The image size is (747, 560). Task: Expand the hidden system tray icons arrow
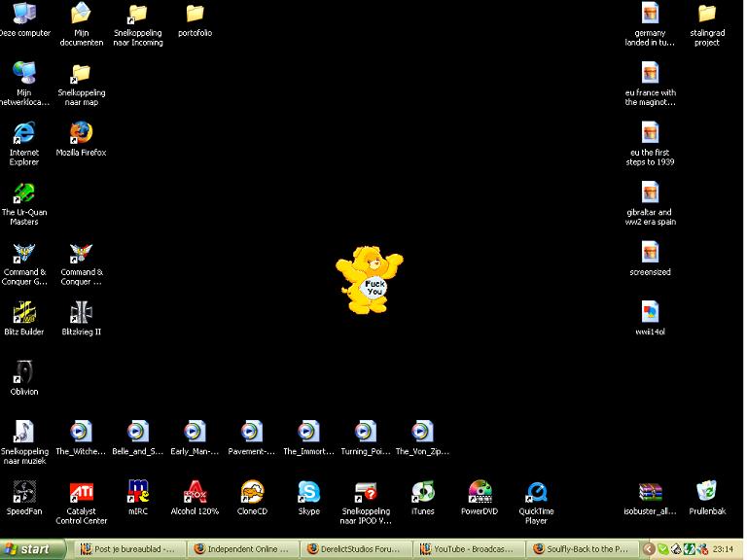(650, 549)
